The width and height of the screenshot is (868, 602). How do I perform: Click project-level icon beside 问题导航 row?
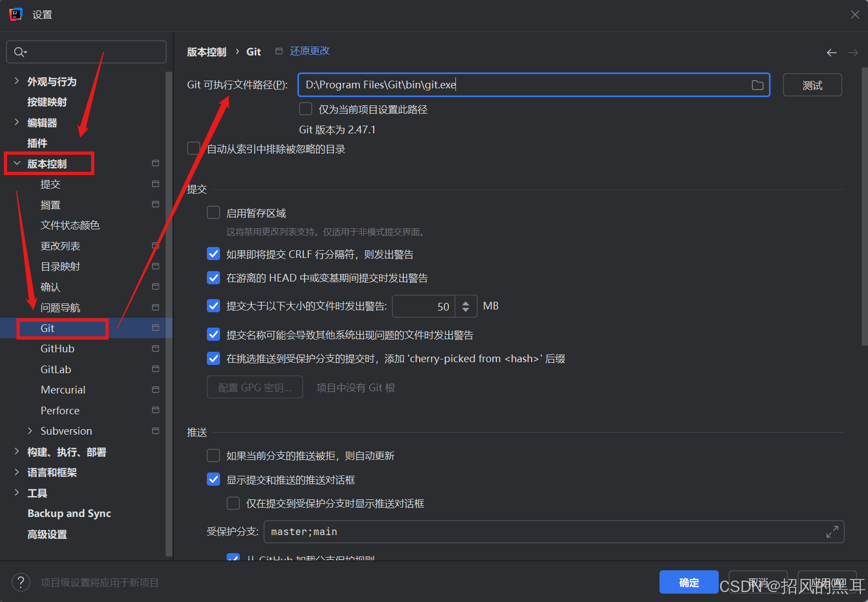(155, 307)
